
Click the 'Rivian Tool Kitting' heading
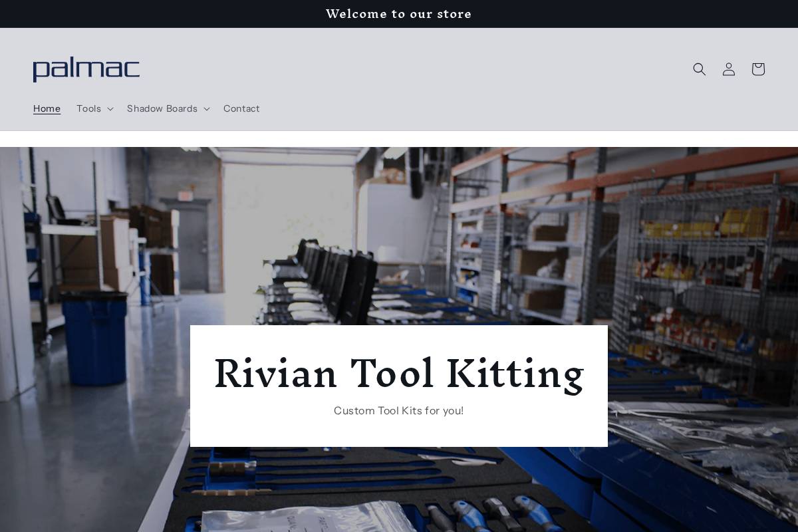[x=398, y=373]
